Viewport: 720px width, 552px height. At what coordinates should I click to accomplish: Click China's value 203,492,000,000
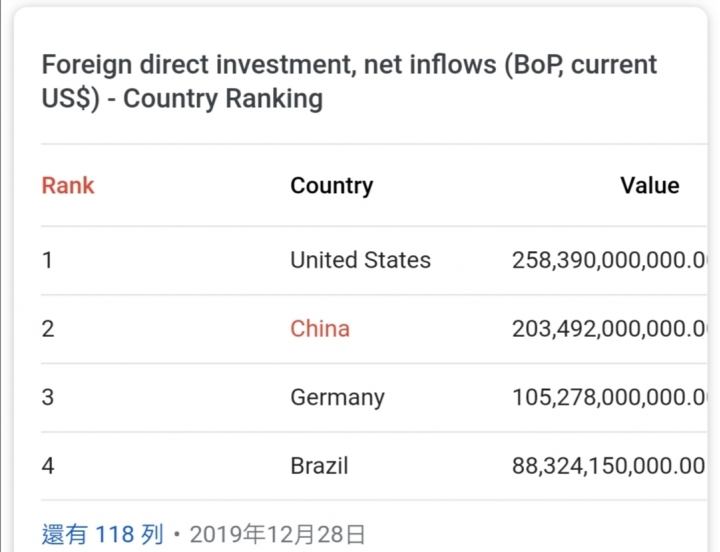coord(609,329)
